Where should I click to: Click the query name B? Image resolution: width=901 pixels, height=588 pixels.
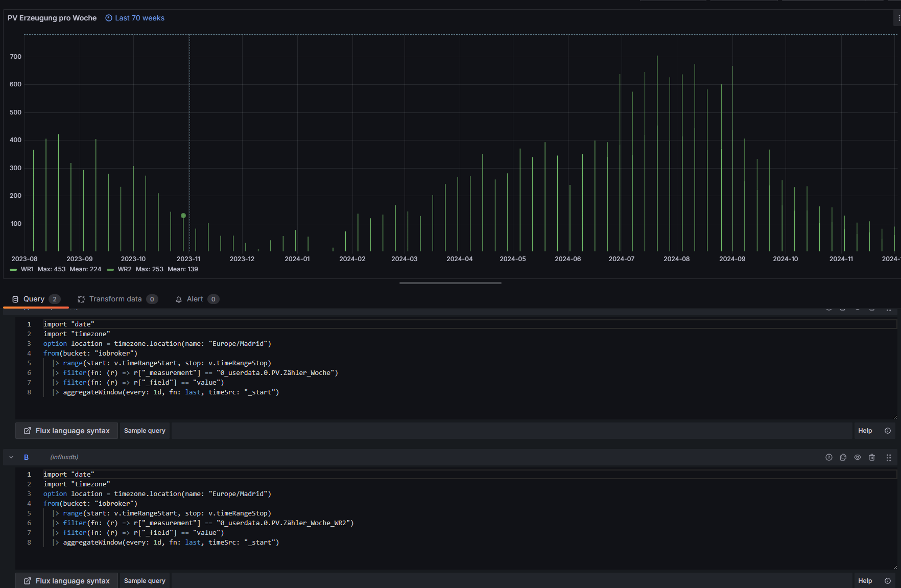(x=26, y=457)
